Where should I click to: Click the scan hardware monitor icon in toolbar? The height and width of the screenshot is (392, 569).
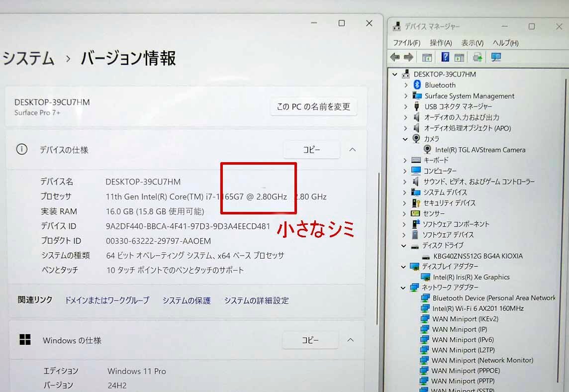pyautogui.click(x=496, y=57)
